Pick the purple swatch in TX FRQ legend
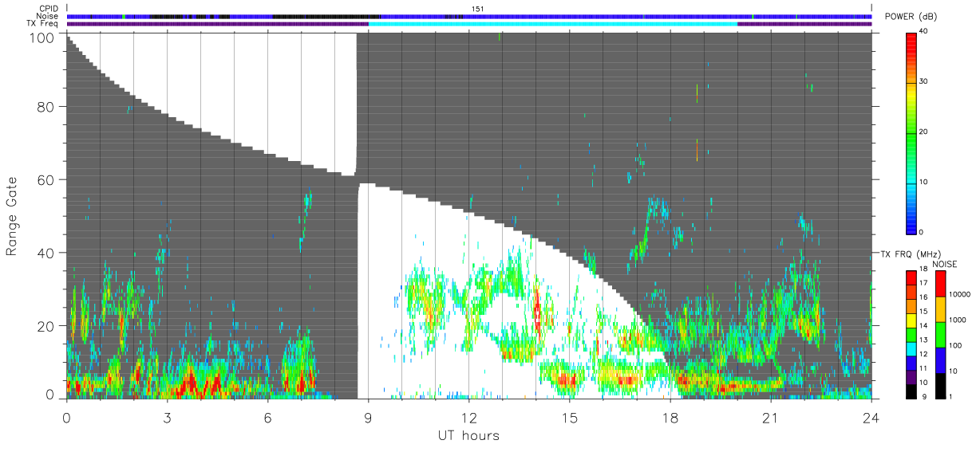980x452 pixels. coord(911,378)
